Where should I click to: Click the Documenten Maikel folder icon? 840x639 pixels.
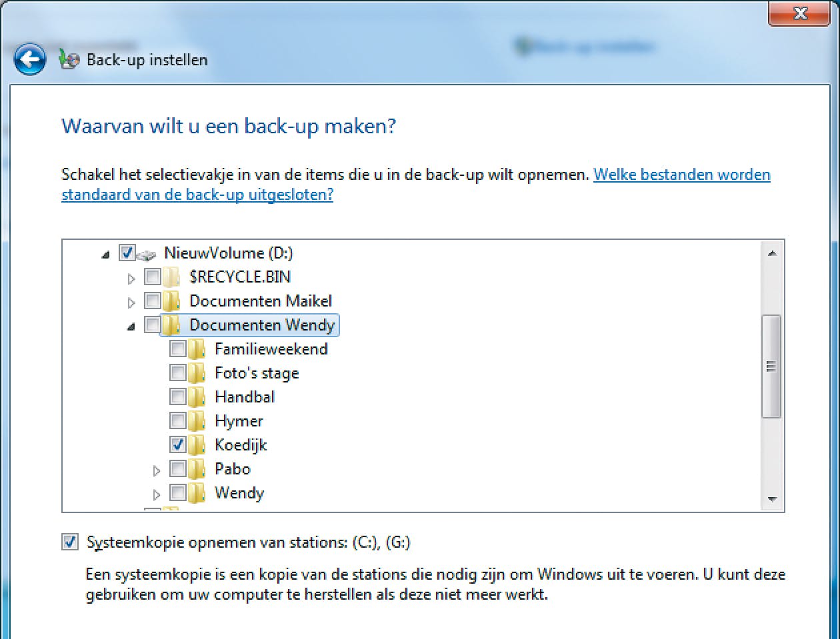click(x=171, y=301)
